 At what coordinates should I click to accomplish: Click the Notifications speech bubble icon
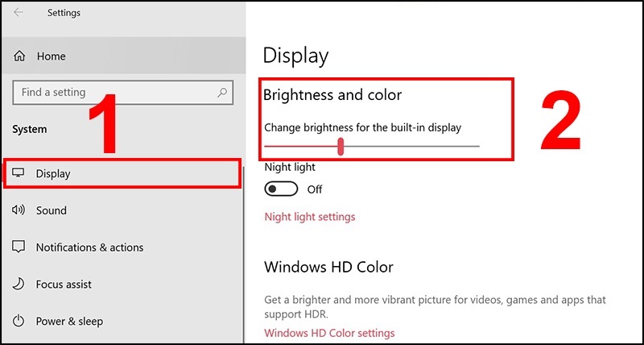[x=18, y=247]
